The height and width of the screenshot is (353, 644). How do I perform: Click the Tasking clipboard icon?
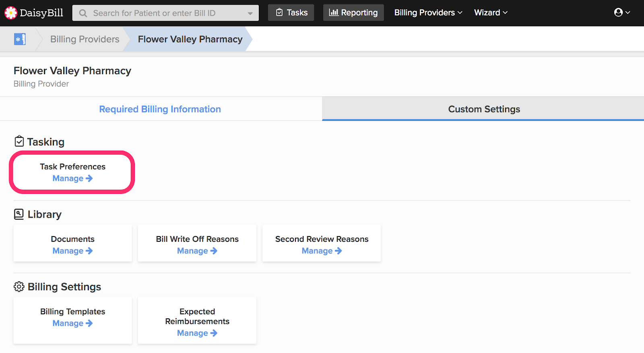tap(19, 141)
